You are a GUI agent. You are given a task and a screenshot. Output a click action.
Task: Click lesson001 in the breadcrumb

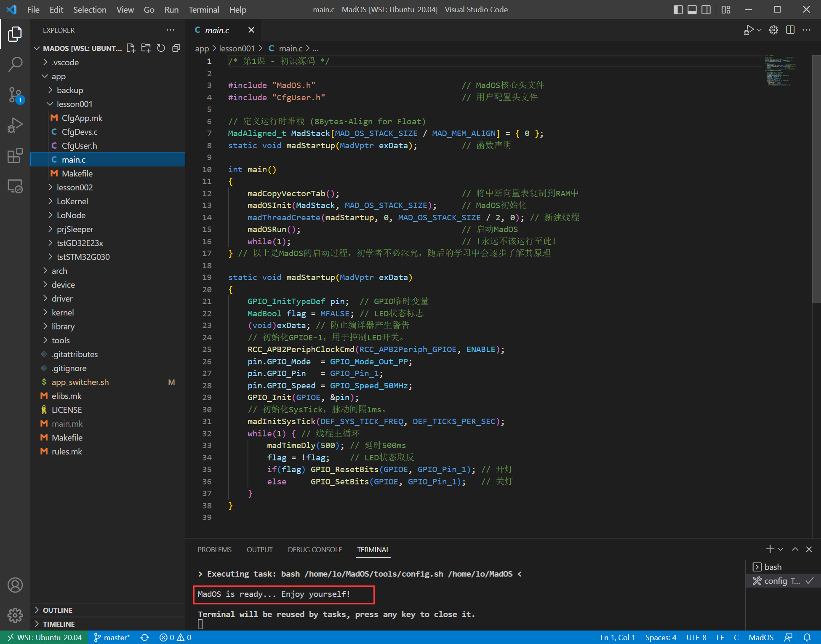click(x=237, y=48)
